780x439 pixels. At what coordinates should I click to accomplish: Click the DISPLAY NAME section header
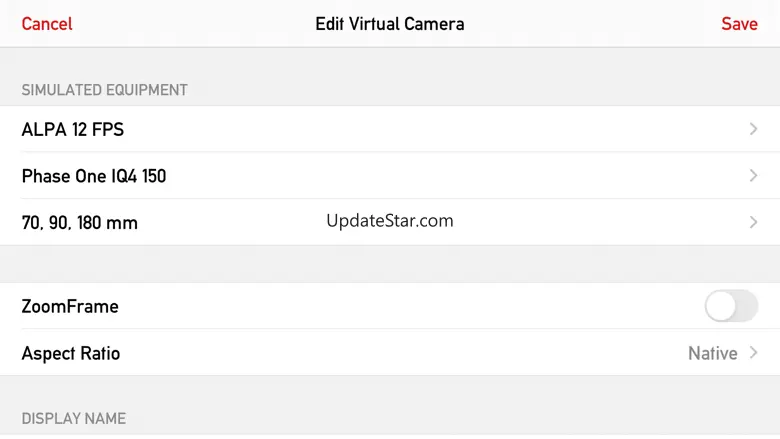74,418
